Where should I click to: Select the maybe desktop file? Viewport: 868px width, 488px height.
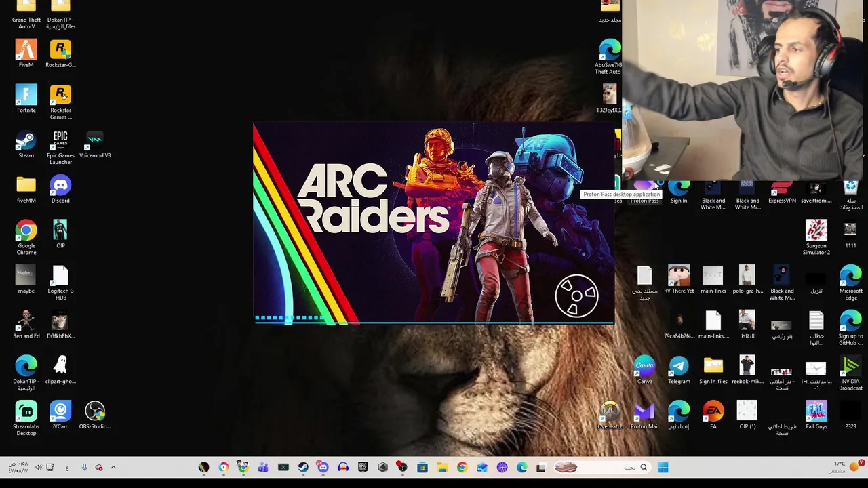click(x=26, y=280)
